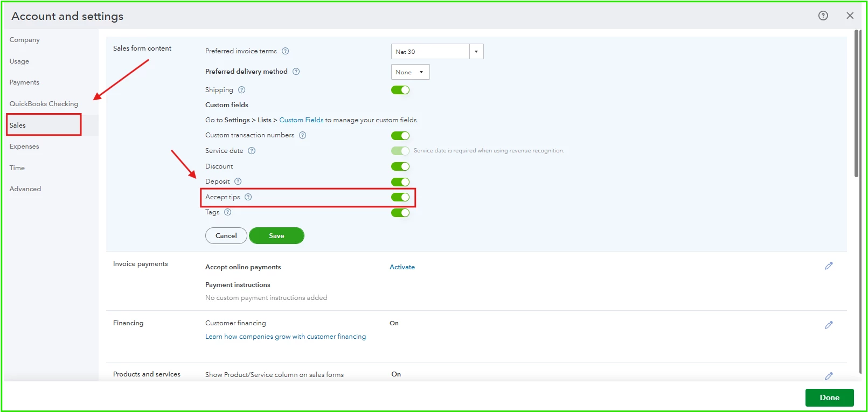Viewport: 868px width, 412px height.
Task: Show help for the Service date setting
Action: coord(252,151)
